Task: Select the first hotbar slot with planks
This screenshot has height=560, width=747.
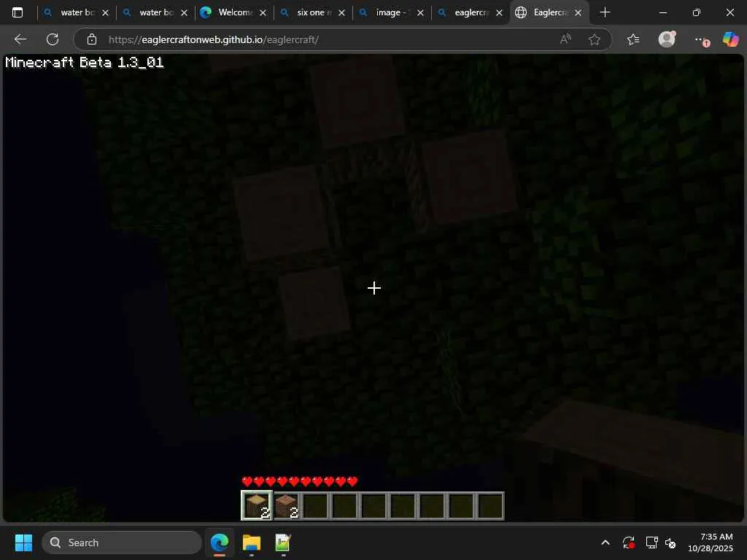Action: 257,506
